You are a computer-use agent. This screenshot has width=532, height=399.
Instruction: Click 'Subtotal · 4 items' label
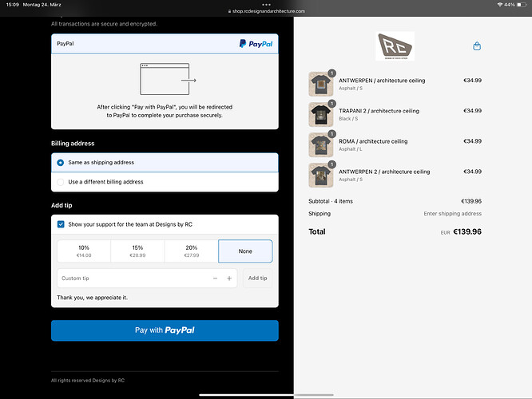pyautogui.click(x=331, y=201)
